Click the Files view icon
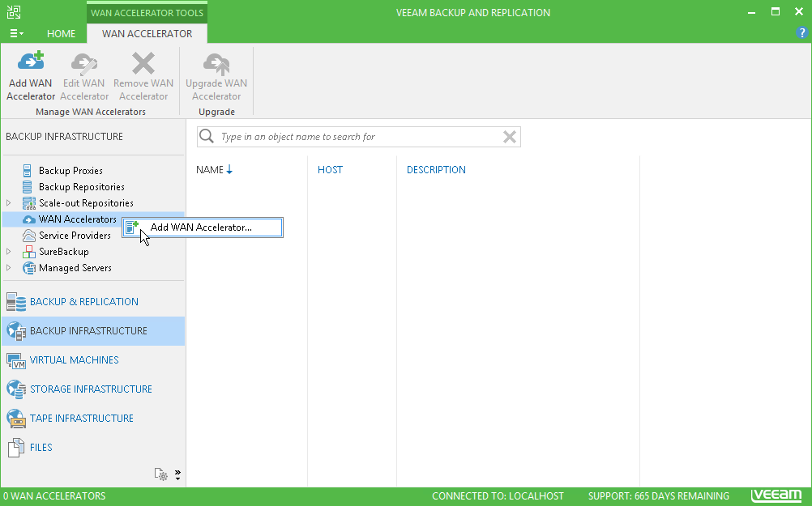This screenshot has height=506, width=812. coord(16,448)
